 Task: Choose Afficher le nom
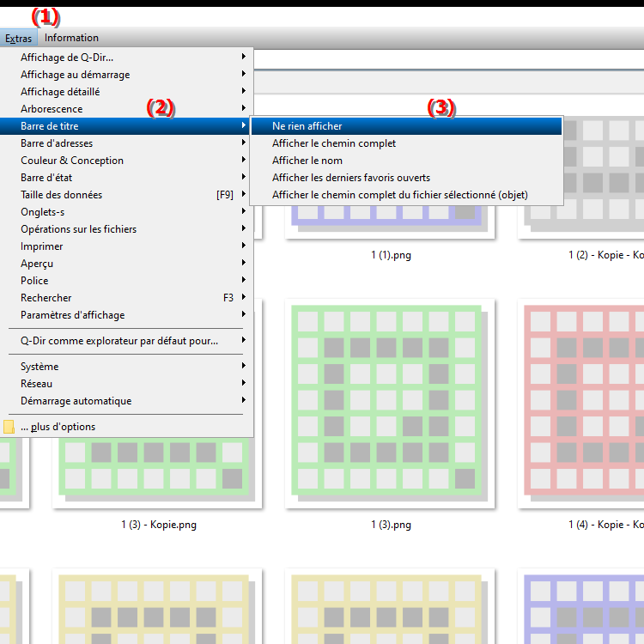(406, 161)
